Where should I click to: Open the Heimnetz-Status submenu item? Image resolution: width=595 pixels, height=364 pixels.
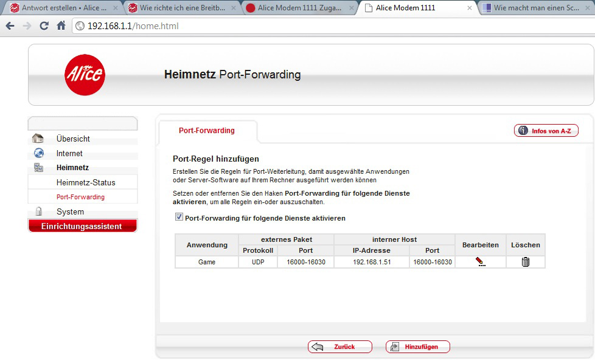86,182
